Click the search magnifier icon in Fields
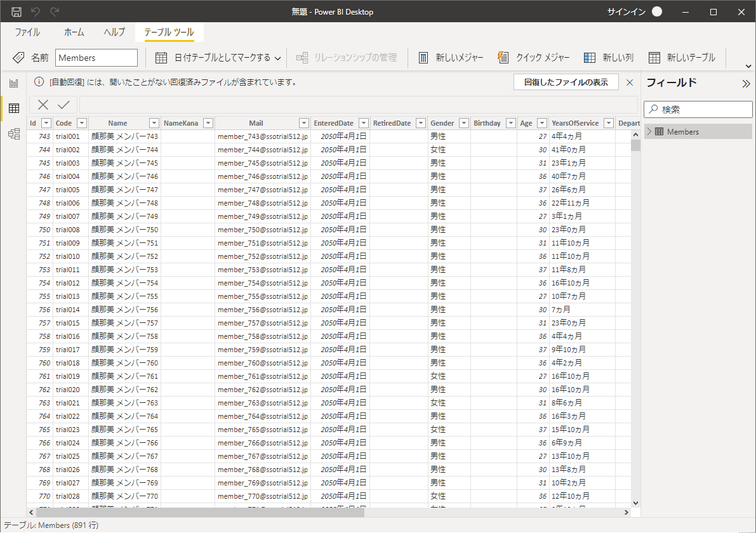The width and height of the screenshot is (756, 533). click(653, 109)
